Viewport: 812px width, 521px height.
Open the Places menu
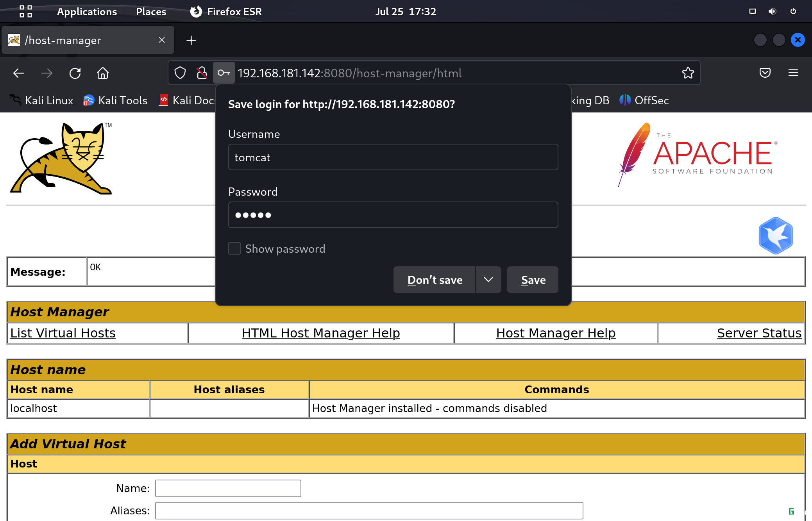coord(151,12)
